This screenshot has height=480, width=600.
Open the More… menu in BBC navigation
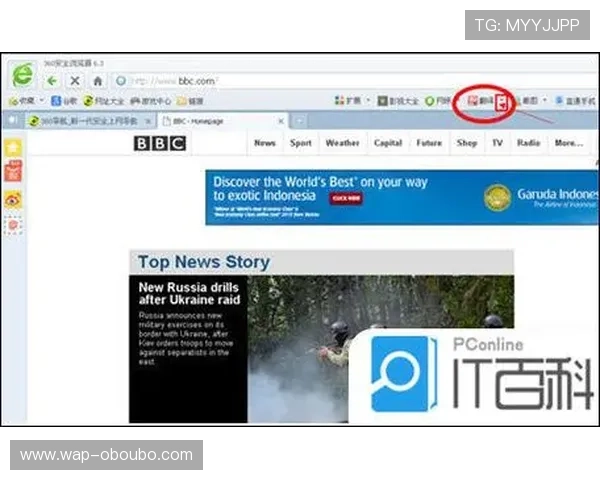[x=568, y=143]
